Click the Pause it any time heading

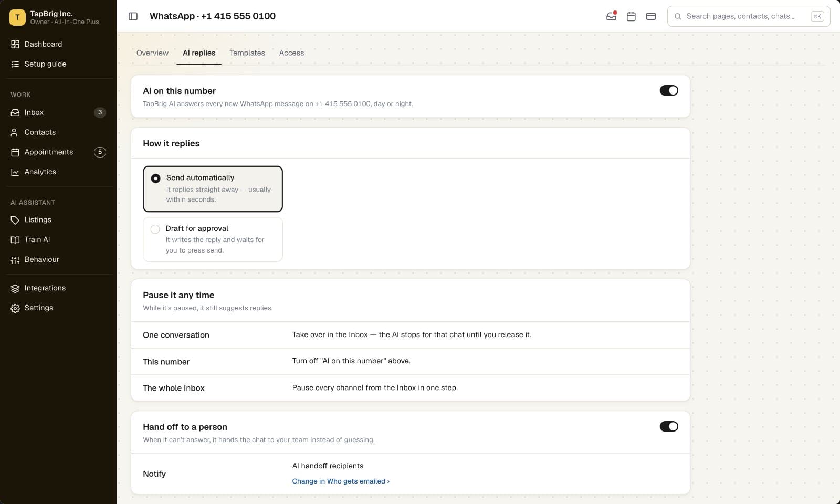[x=178, y=295]
